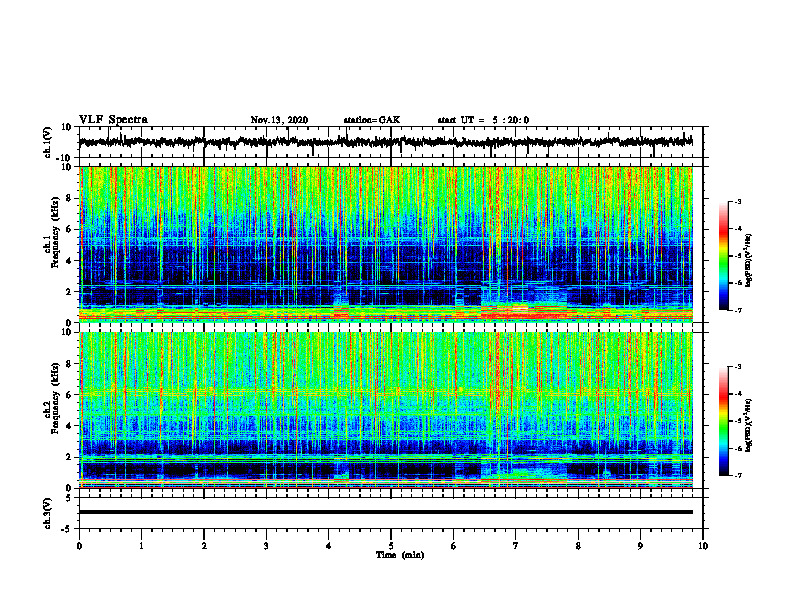Click the "VLF Spectra" plot title
Viewport: 792px width, 612px height.
[113, 120]
